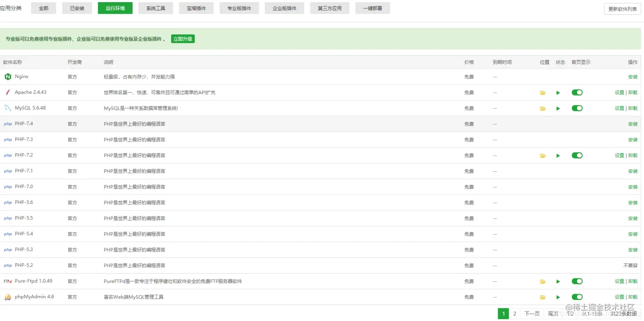Click 安装 link for PHP-7.4
This screenshot has width=644, height=321.
coord(633,124)
